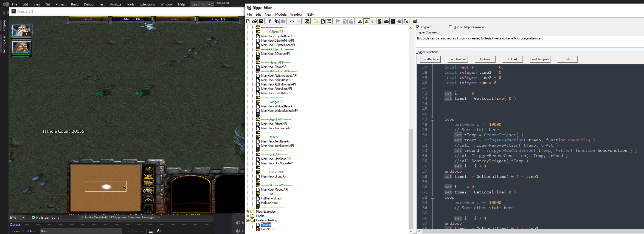This screenshot has height=234, width=644.
Task: Click the Clear All output icon in Visual Studio
Action: (x=150, y=231)
